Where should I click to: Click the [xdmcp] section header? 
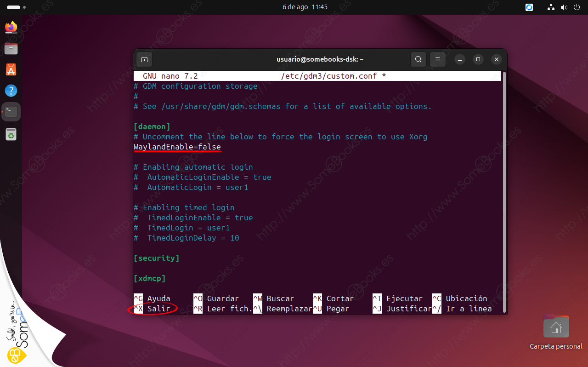click(150, 278)
